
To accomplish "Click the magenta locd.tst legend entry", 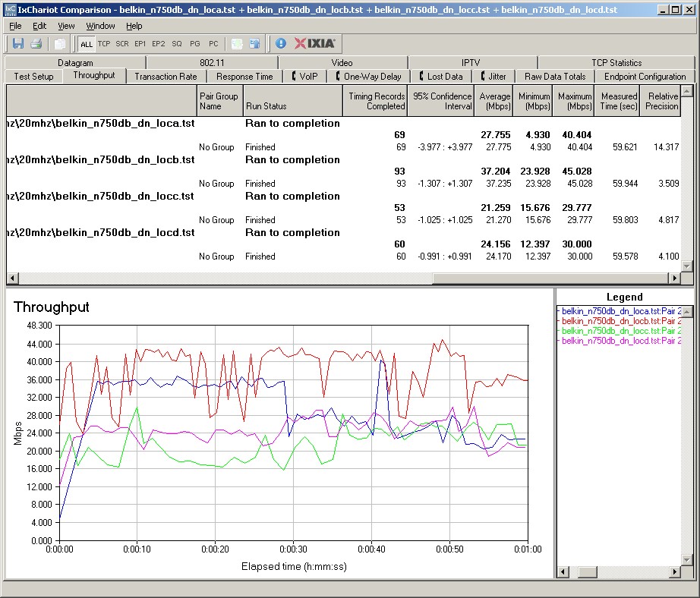I will tap(620, 341).
